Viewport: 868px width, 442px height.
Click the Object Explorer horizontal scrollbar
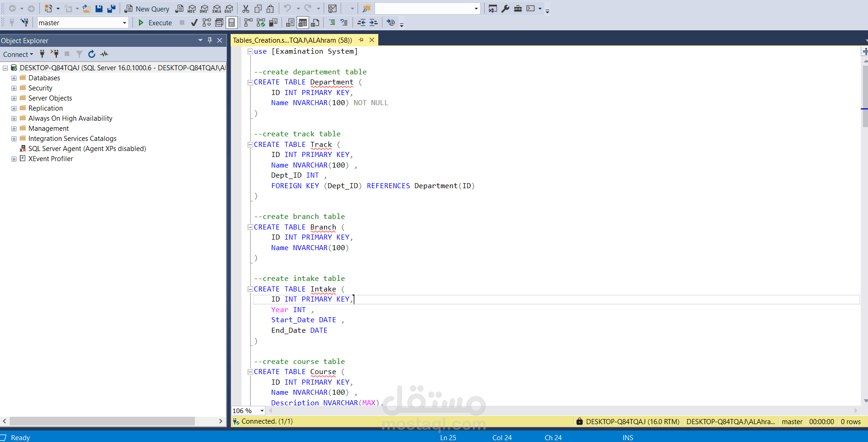point(102,421)
